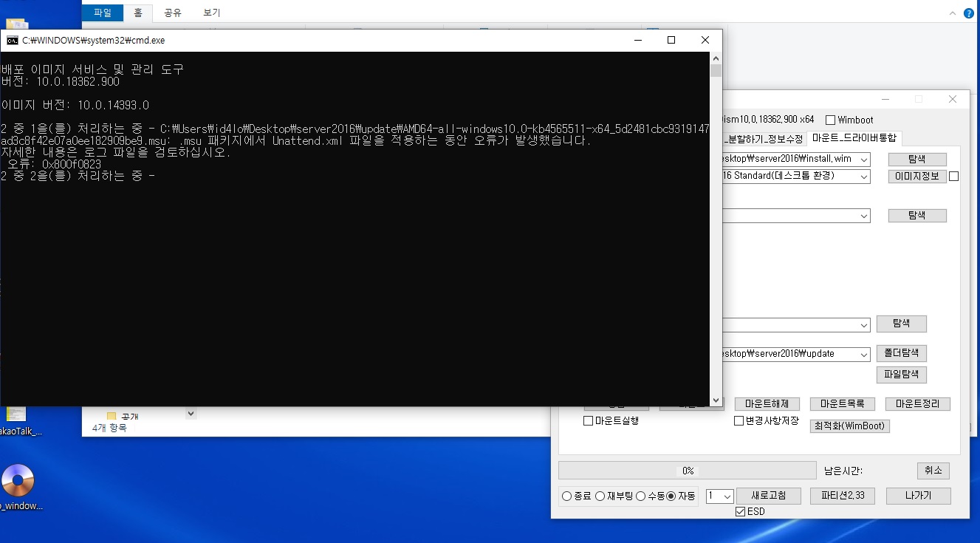Open the dropdown next to 탐색 above 폴더탐색

click(865, 325)
